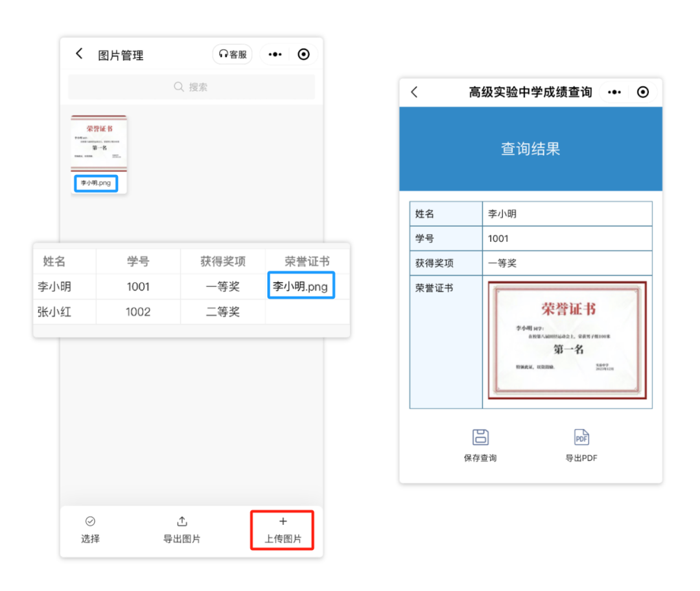Image resolution: width=700 pixels, height=591 pixels.
Task: Open customer service via the 客服 headset icon
Action: [x=232, y=54]
